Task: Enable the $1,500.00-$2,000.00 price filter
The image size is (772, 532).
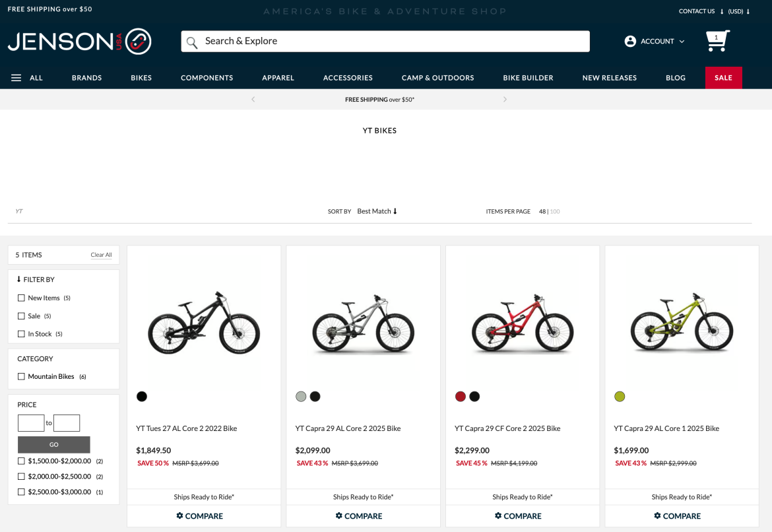Action: coord(21,461)
